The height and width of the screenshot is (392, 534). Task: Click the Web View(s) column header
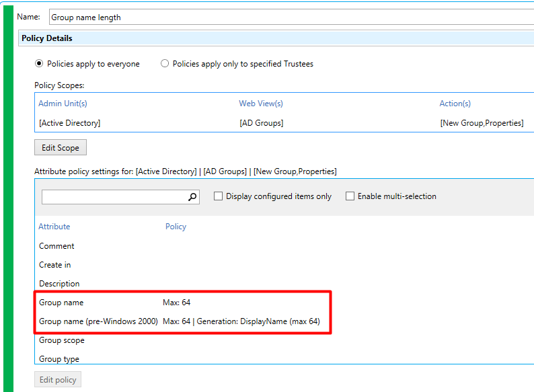[x=261, y=104]
